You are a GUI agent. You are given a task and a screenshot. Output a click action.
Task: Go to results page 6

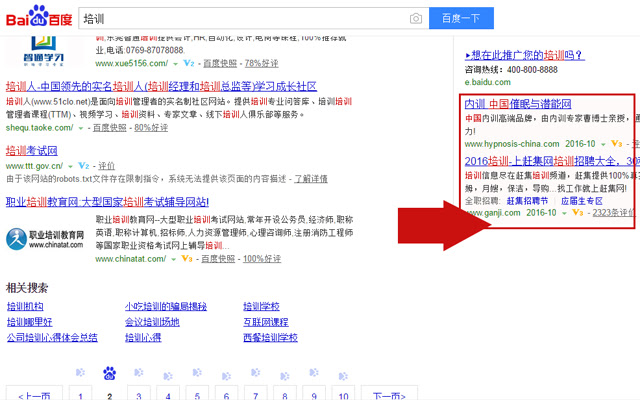(227, 393)
